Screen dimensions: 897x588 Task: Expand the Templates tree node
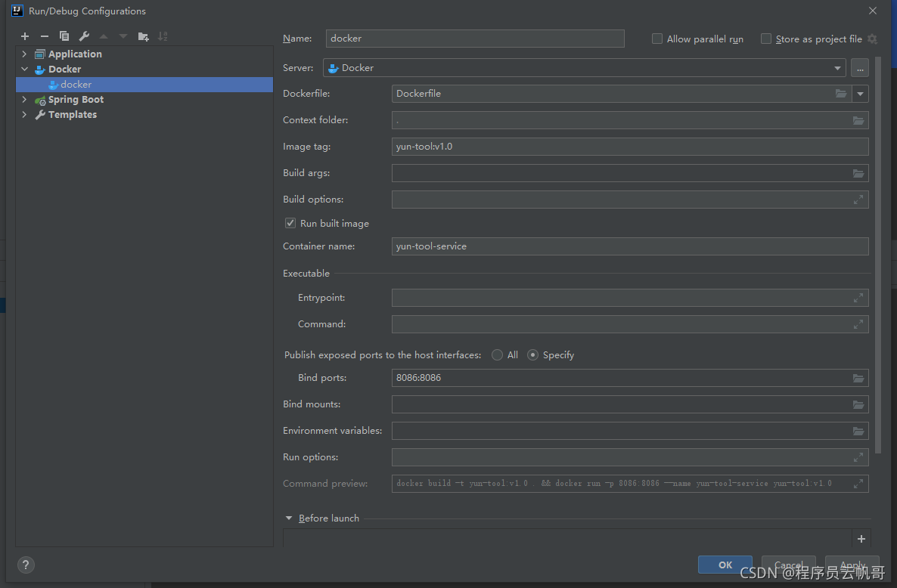point(24,114)
